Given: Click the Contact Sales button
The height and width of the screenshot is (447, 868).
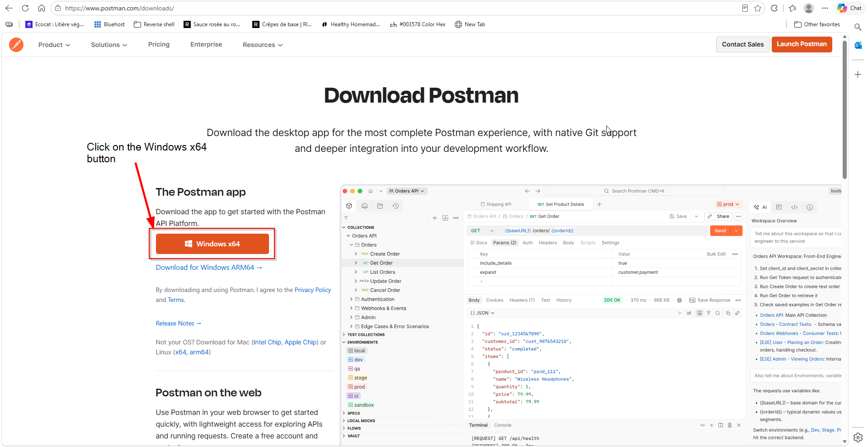Looking at the screenshot, I should [x=742, y=44].
